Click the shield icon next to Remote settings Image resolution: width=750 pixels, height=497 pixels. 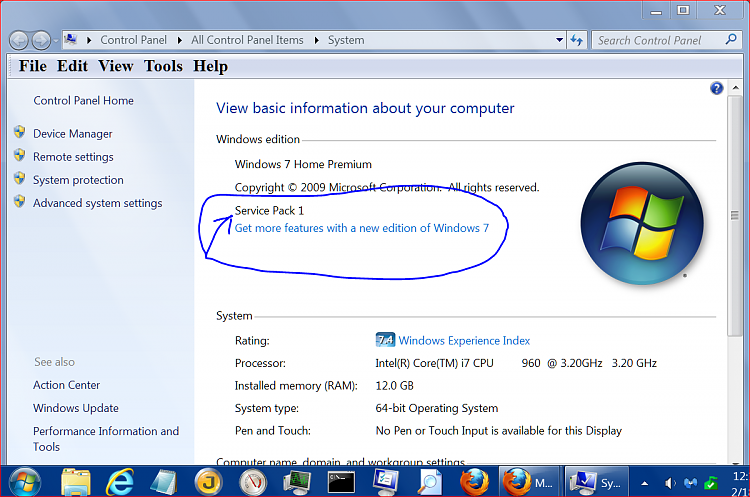(20, 155)
